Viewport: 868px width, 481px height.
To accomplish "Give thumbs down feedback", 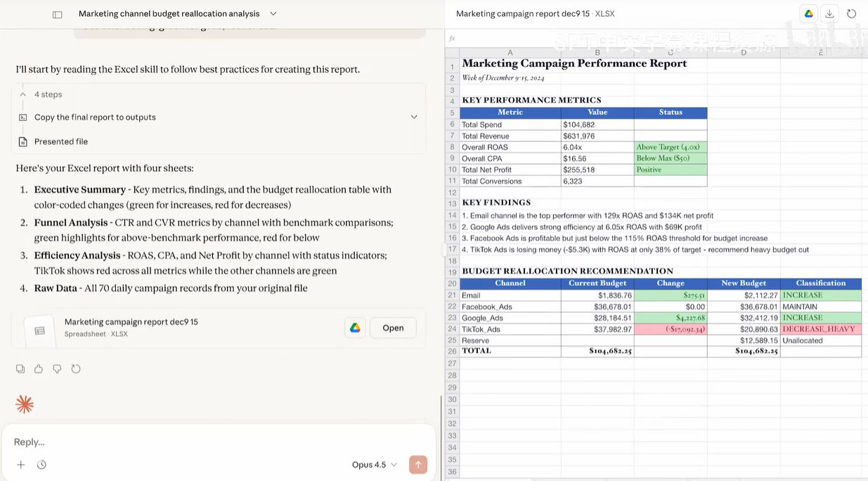I will 58,368.
